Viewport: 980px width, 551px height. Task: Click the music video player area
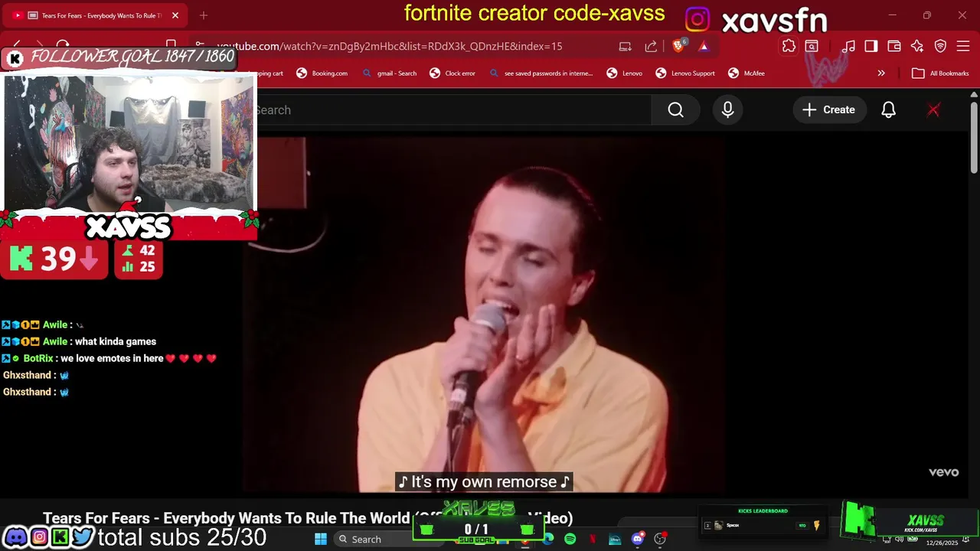click(484, 314)
